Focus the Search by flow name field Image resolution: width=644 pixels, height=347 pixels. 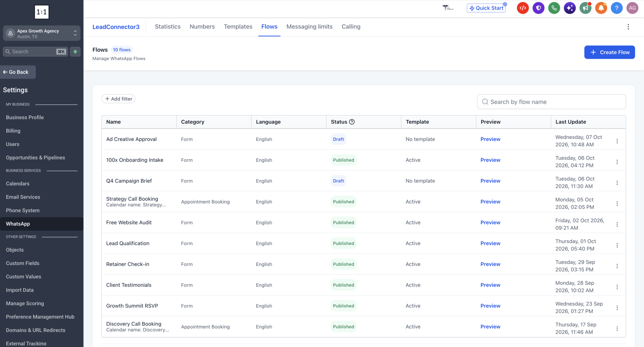(551, 102)
